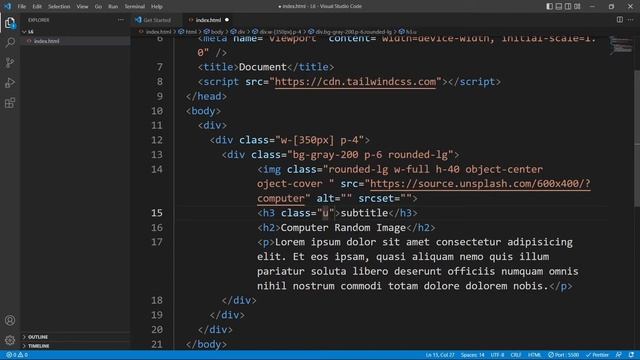This screenshot has width=640, height=360.
Task: Click the editor vertical scrollbar
Action: pyautogui.click(x=637, y=139)
